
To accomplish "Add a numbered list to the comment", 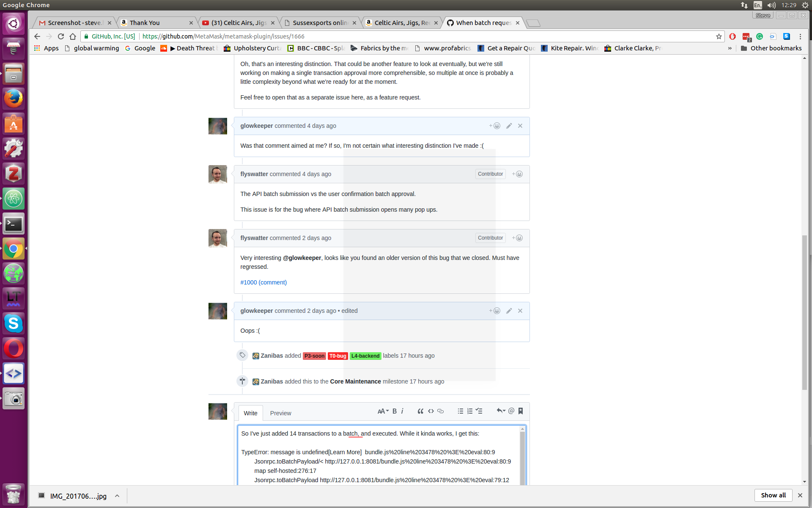I will [469, 411].
